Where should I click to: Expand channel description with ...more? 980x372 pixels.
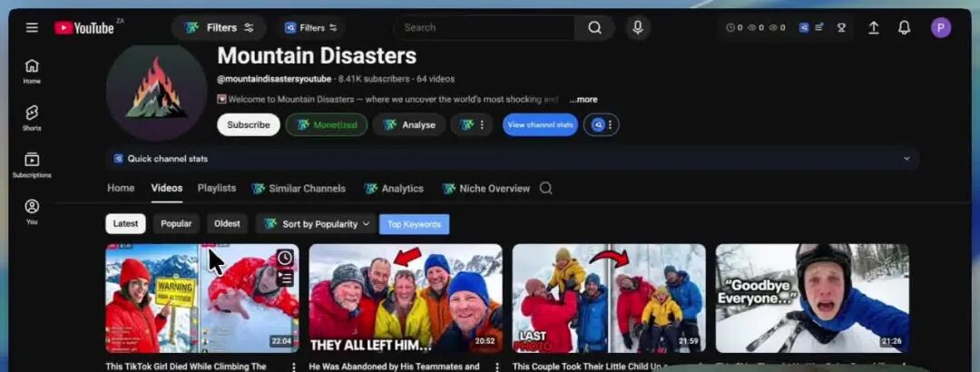(x=583, y=100)
